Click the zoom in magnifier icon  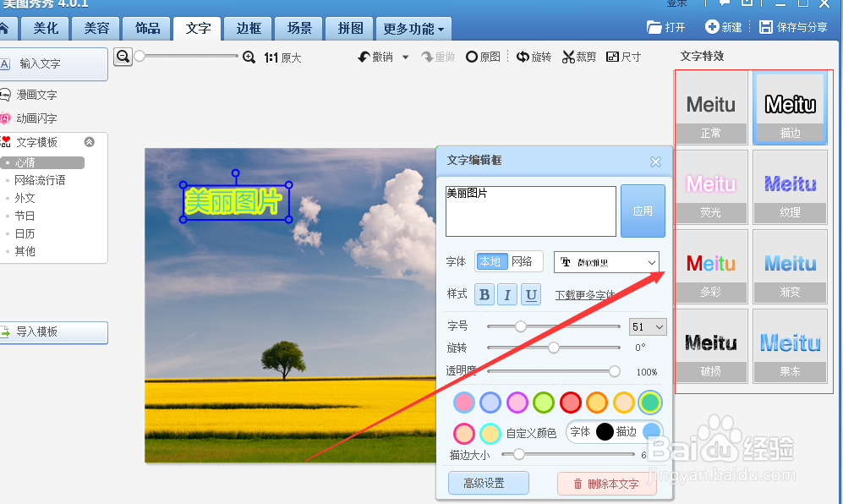249,57
